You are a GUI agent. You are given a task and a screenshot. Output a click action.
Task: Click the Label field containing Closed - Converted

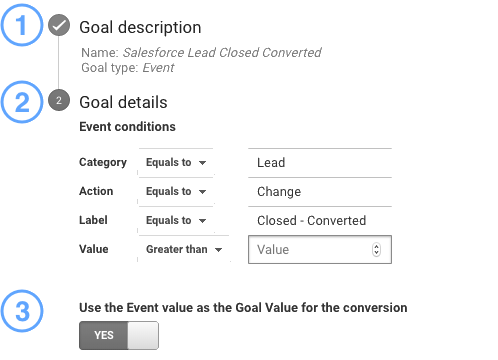320,221
